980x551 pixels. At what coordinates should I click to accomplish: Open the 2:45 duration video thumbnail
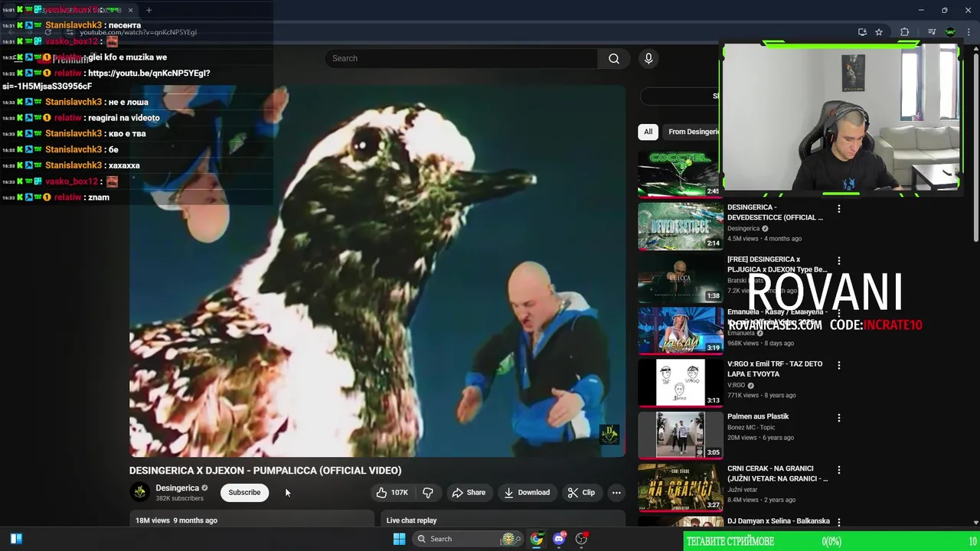(680, 174)
